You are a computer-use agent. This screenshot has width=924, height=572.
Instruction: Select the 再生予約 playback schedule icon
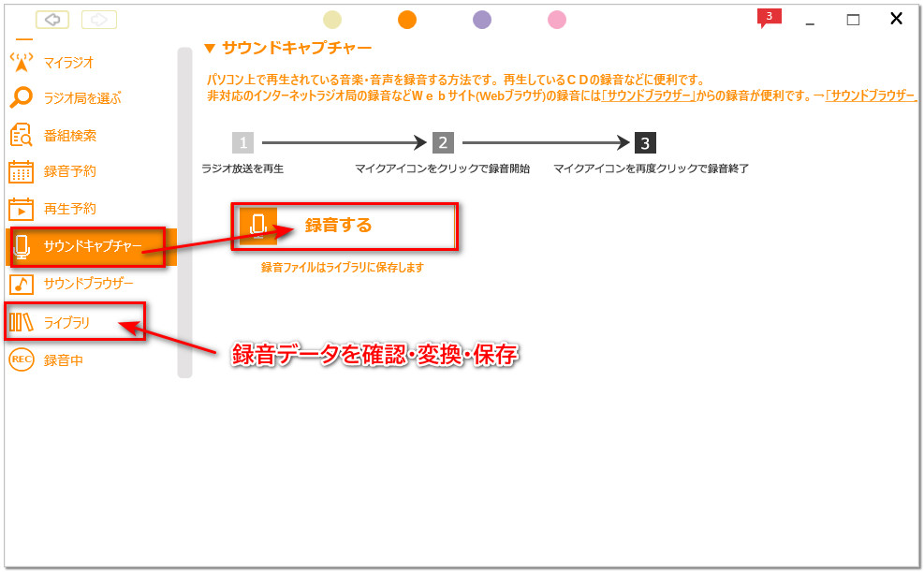tap(23, 209)
